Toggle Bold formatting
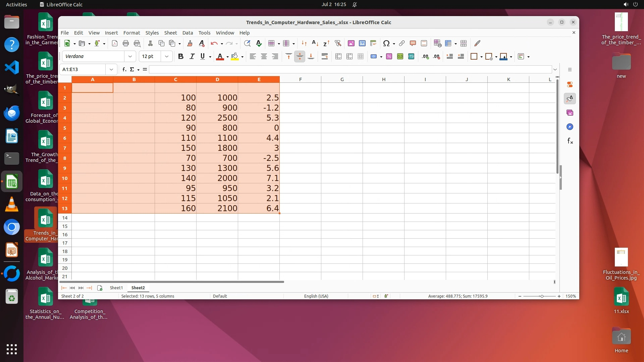This screenshot has height=362, width=644. (180, 57)
